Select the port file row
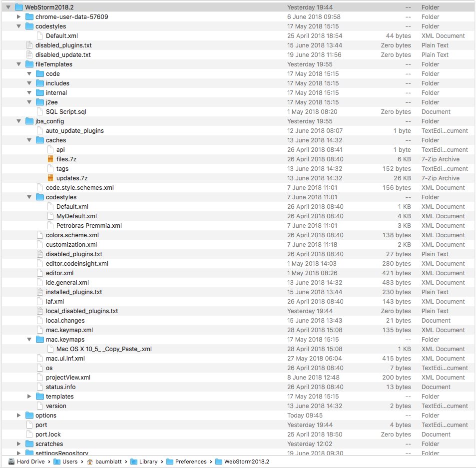 [x=238, y=425]
